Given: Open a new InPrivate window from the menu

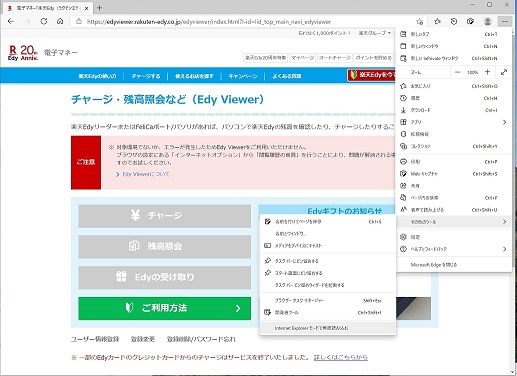Looking at the screenshot, I should click(454, 58).
